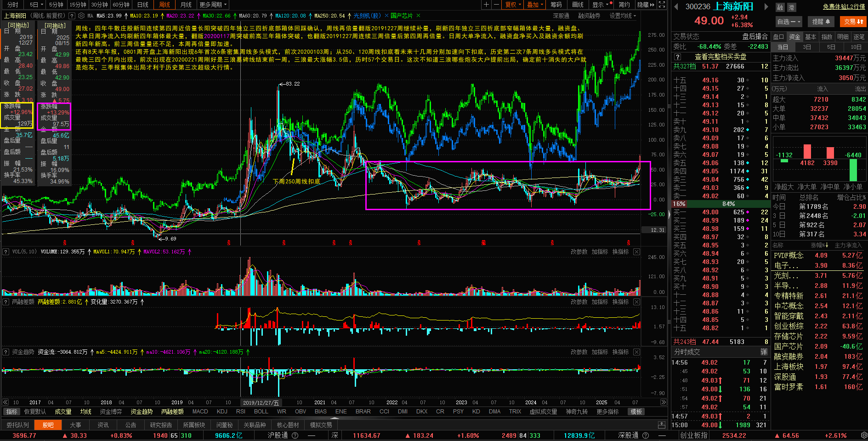Select 分时 intraday view
The width and height of the screenshot is (868, 441).
[x=12, y=5]
